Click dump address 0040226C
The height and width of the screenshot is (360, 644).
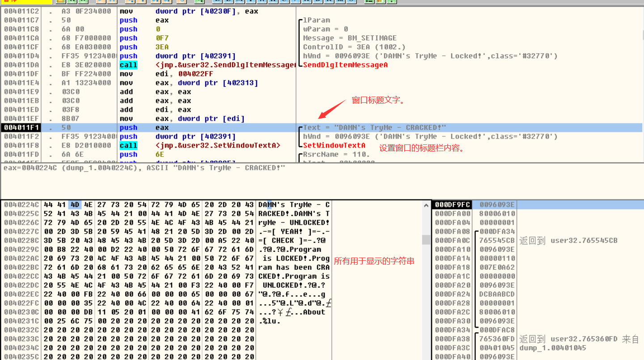(22, 223)
